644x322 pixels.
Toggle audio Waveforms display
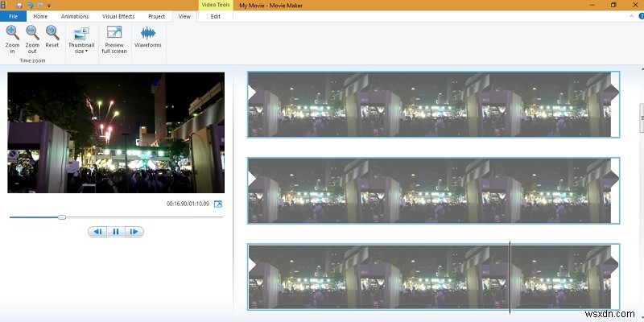pyautogui.click(x=148, y=37)
